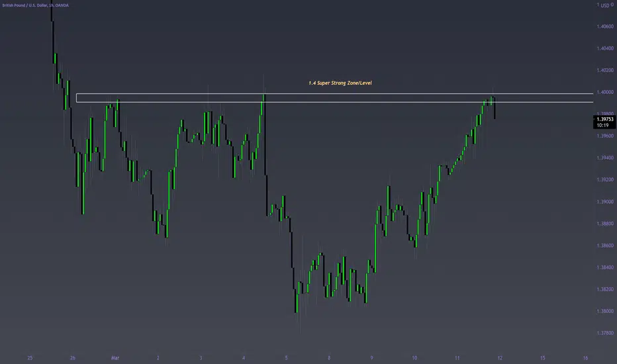Click the 1.40400 price axis label
The image size is (617, 364).
click(x=605, y=48)
